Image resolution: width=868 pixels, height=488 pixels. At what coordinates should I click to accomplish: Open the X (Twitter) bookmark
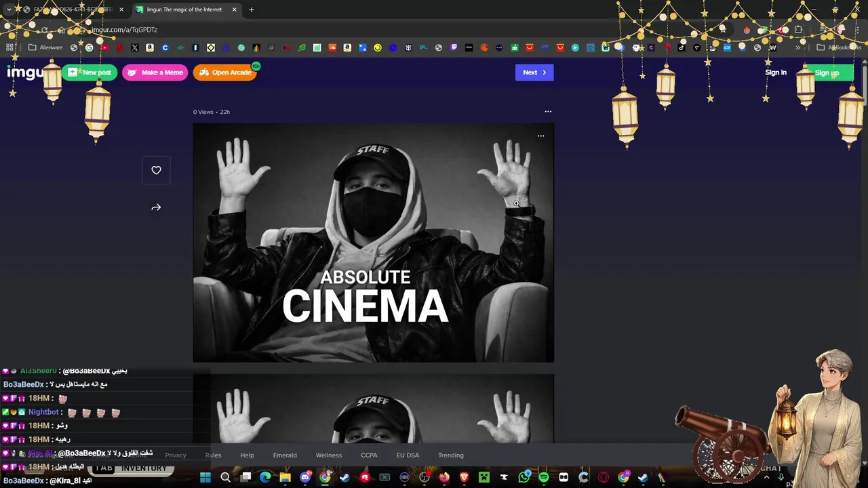pos(134,47)
